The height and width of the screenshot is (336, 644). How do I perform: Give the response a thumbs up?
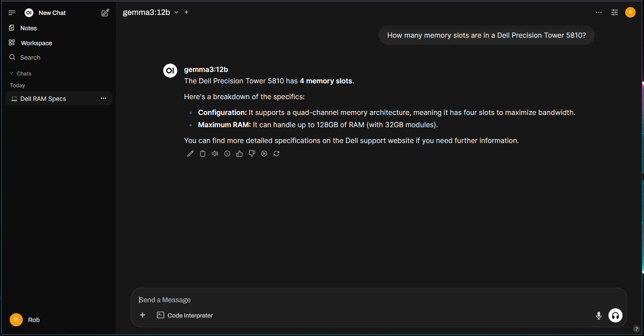240,154
